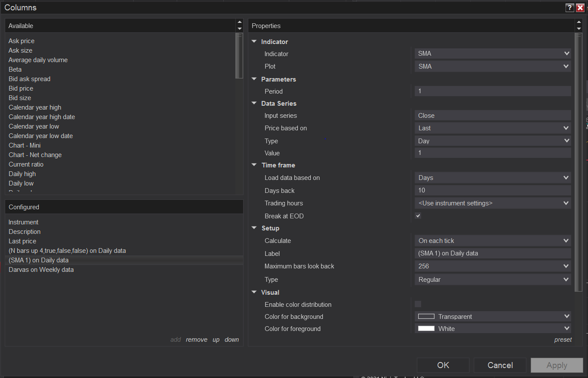The width and height of the screenshot is (588, 378).
Task: Click the Period input field
Action: click(493, 91)
